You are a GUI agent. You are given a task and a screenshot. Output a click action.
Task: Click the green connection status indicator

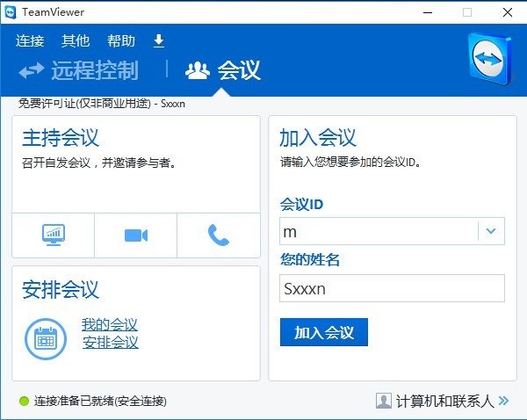pos(24,401)
